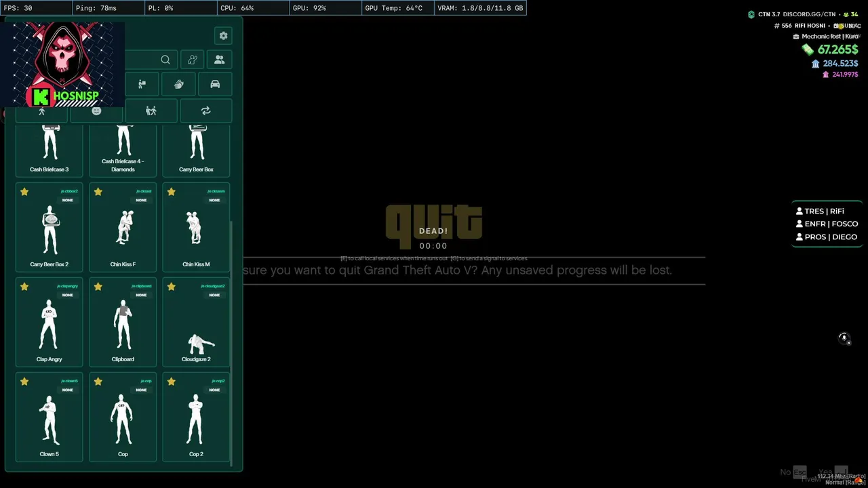The image size is (868, 488).
Task: Open NONE keybind on Chin Kiss F
Action: tap(141, 200)
